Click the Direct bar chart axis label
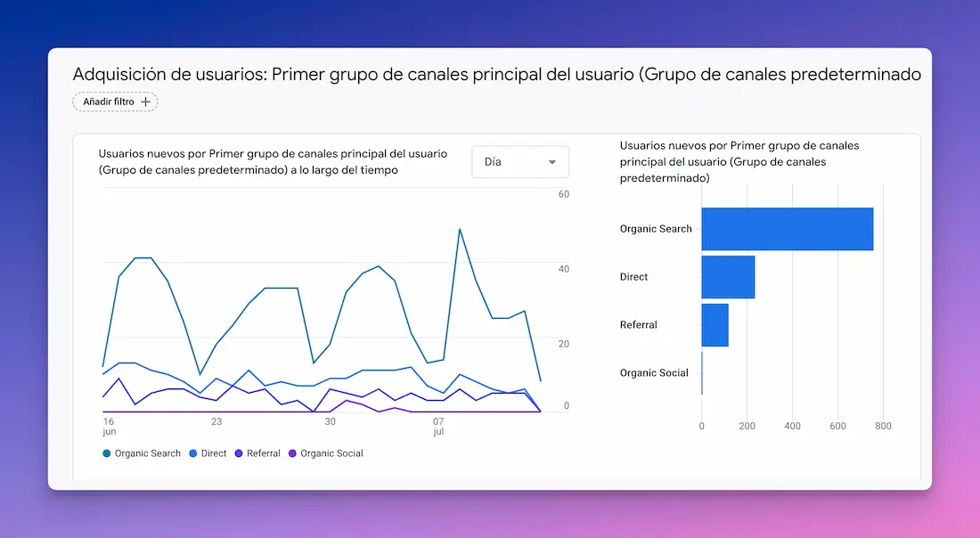Image resolution: width=980 pixels, height=538 pixels. [x=633, y=277]
